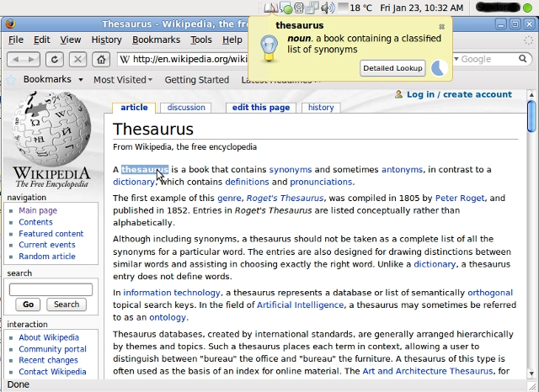539x392 pixels.
Task: Open the Roget's Thesaurus link
Action: [x=285, y=198]
